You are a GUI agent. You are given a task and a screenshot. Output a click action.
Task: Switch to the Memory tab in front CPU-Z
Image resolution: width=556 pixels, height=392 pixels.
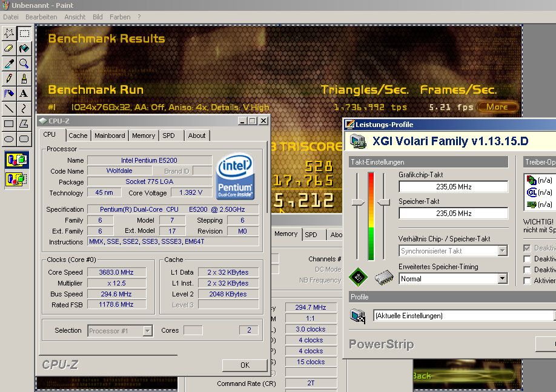tap(144, 136)
